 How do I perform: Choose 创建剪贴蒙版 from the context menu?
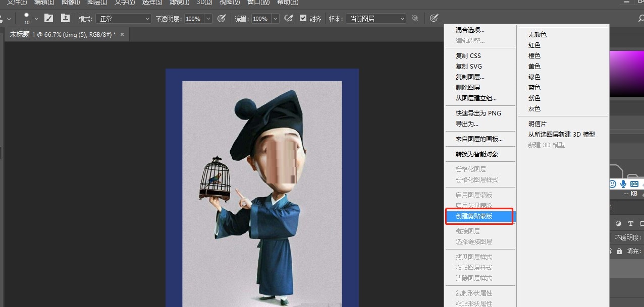tap(479, 216)
